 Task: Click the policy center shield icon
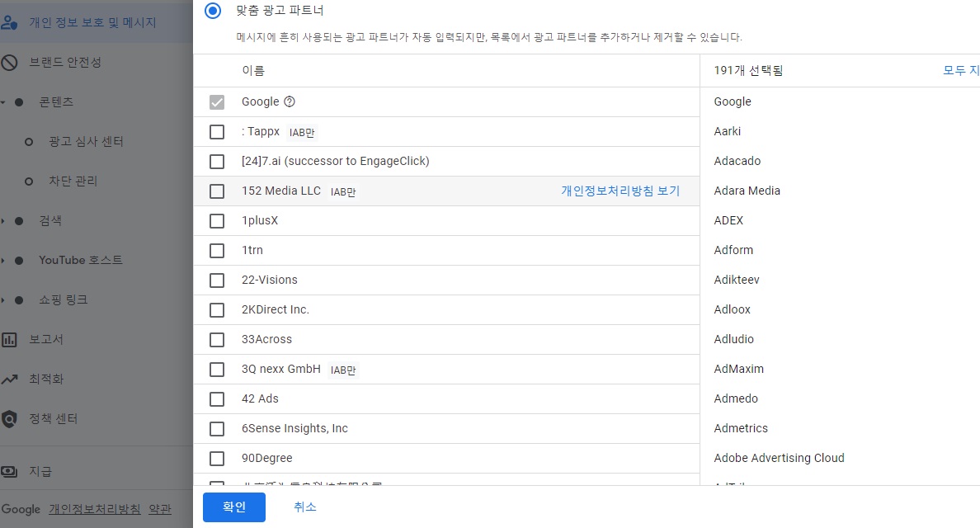coord(9,418)
